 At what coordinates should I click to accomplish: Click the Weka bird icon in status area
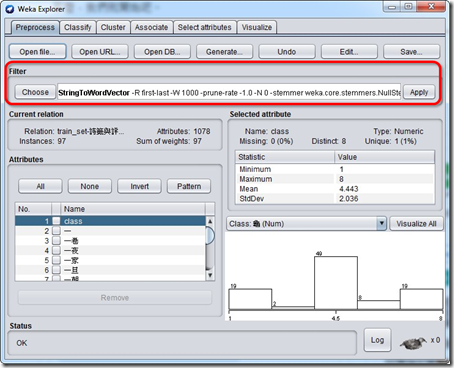tap(413, 343)
